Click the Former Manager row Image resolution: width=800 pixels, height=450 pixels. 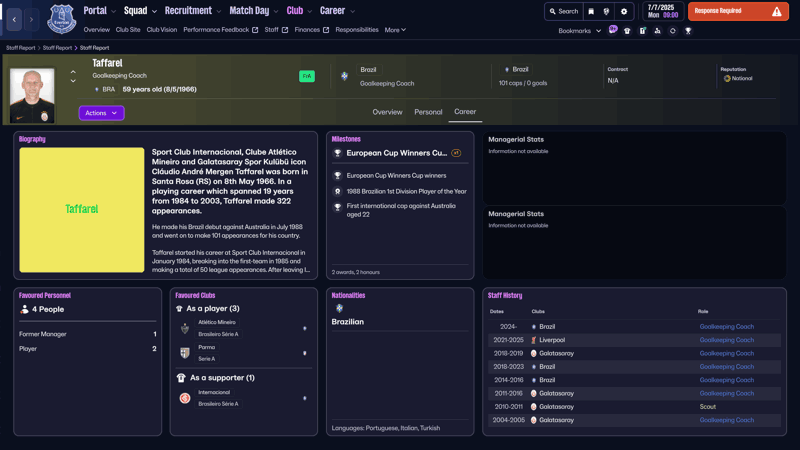[87, 334]
